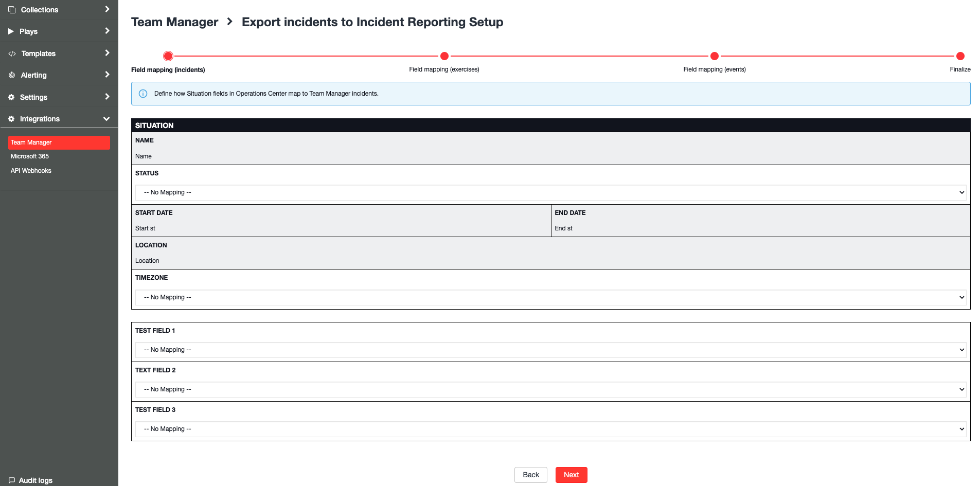The height and width of the screenshot is (486, 980).
Task: Click the Finalize step circle
Action: (x=960, y=56)
